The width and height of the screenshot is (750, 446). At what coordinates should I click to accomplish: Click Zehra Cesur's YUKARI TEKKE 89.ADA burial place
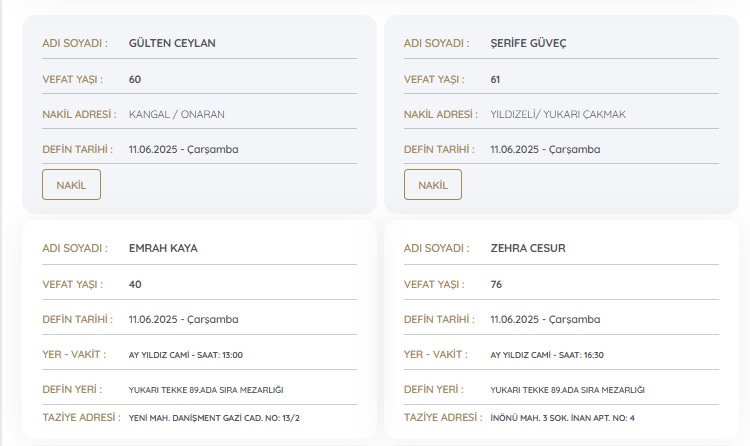[x=567, y=390]
